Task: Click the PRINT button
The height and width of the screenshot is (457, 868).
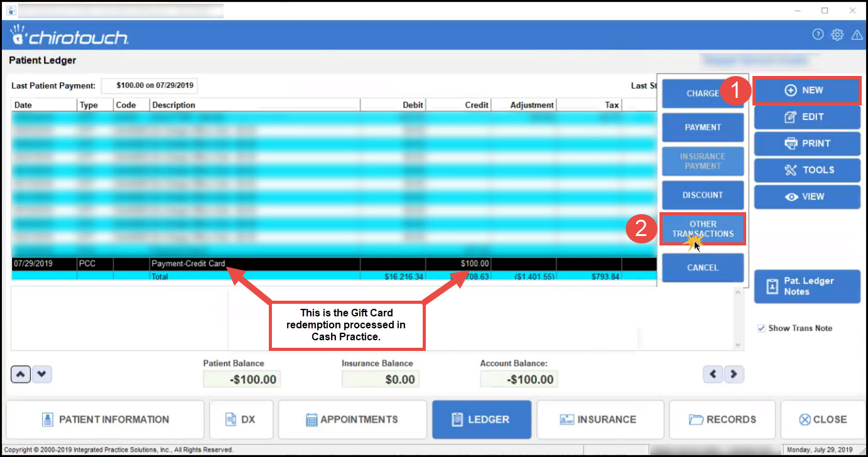Action: pos(807,143)
